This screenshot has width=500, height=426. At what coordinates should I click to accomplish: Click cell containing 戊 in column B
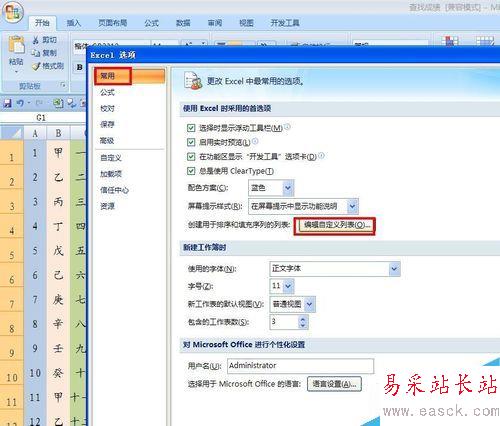point(58,250)
